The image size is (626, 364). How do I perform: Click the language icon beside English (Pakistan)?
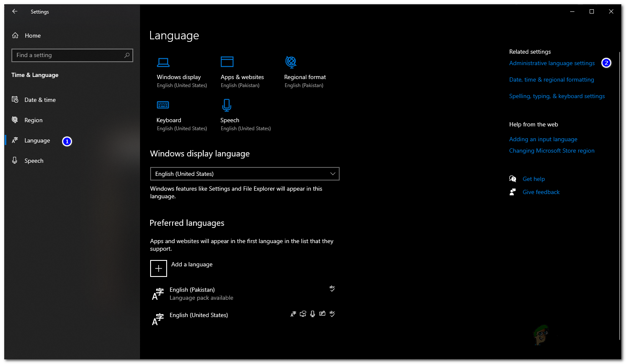point(158,294)
